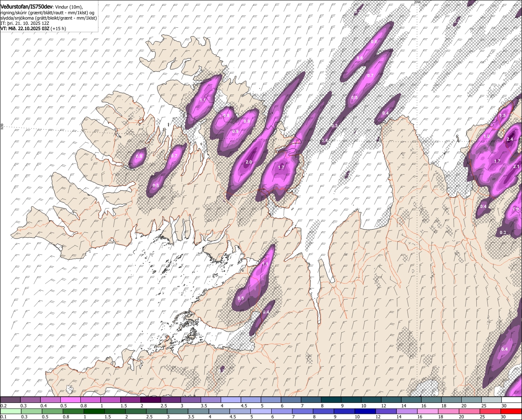This screenshot has height=420, width=522.
Task: Click the white 30 snow legend swatch
Action: 512,400
